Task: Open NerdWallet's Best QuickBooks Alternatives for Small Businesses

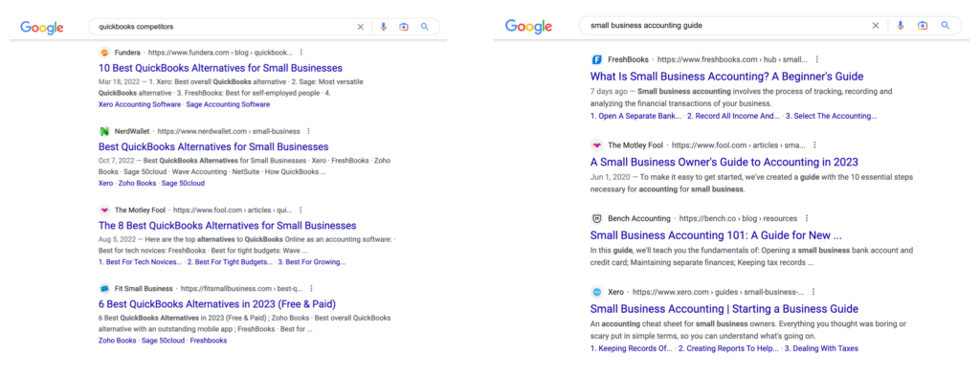Action: pyautogui.click(x=213, y=147)
